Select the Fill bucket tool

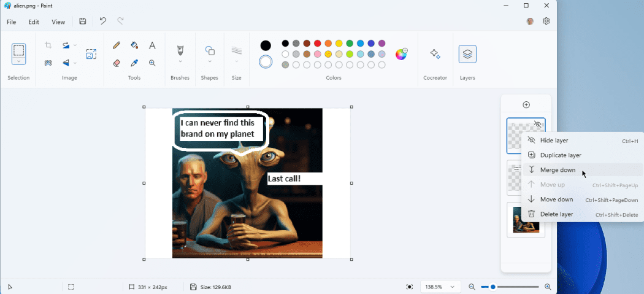pyautogui.click(x=134, y=45)
